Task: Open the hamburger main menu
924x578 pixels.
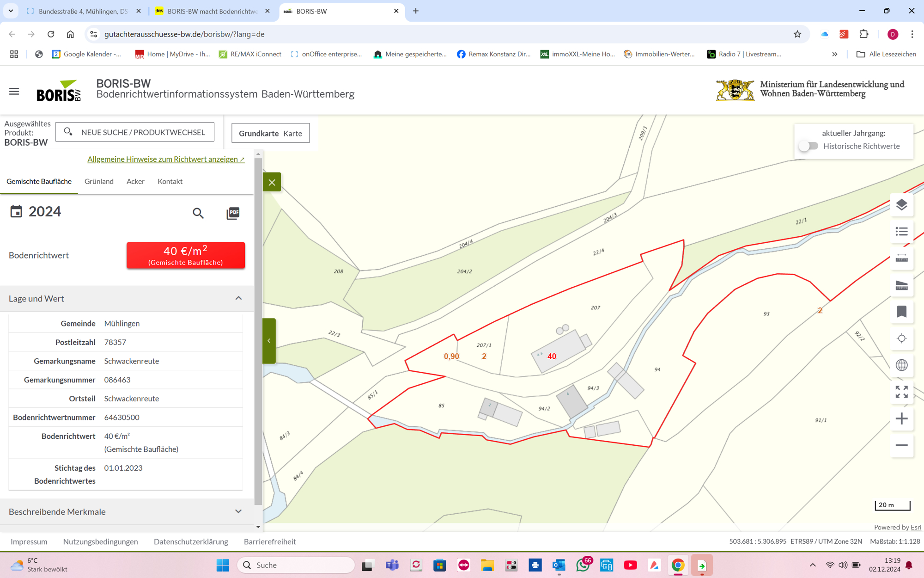Action: coord(14,92)
